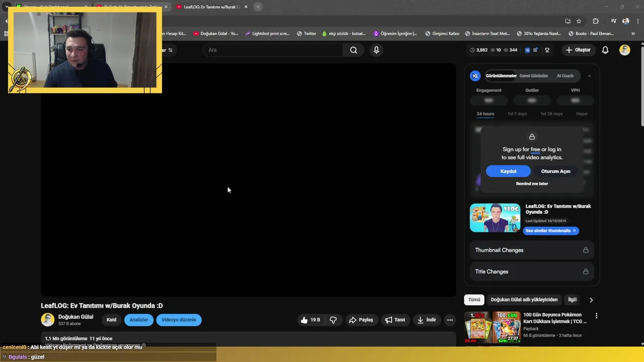Open Chrome media control icon
This screenshot has width=644, height=362.
(x=613, y=21)
